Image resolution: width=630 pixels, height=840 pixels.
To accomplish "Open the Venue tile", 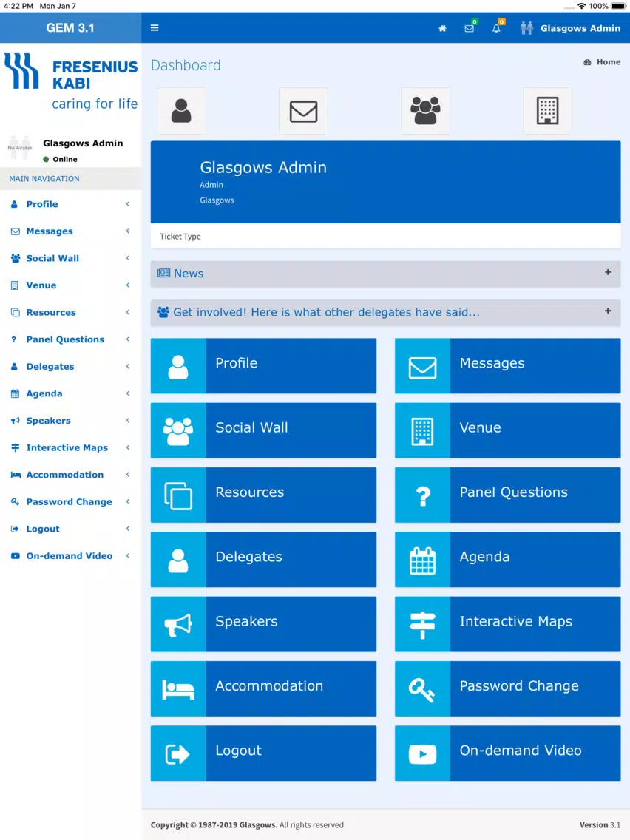I will tap(508, 430).
